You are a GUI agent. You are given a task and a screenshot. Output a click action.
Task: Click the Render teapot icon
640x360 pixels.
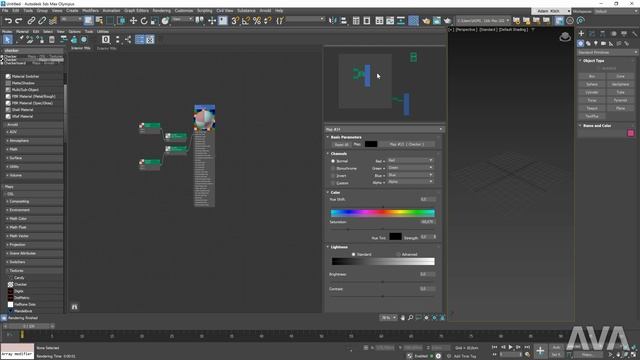click(x=447, y=20)
